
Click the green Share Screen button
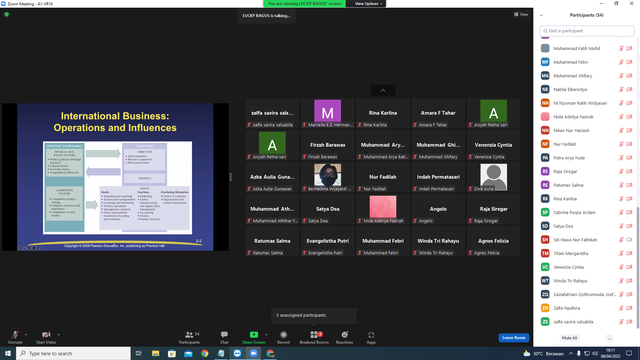tap(253, 337)
